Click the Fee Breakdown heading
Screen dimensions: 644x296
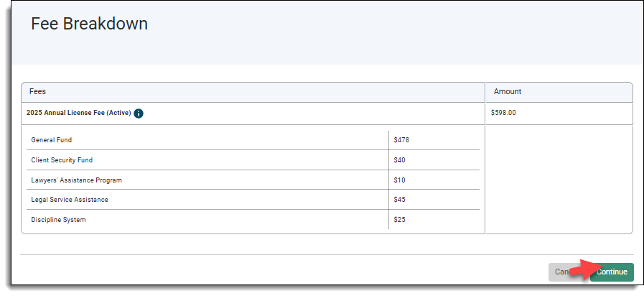[x=89, y=24]
